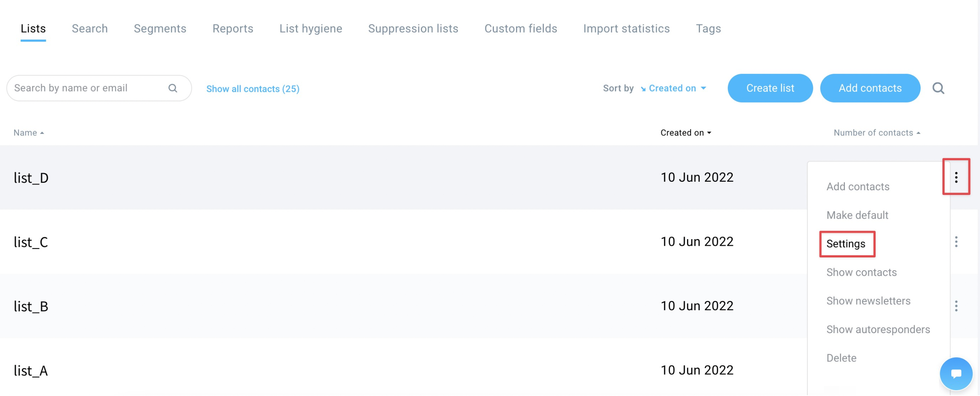Open the list_D three-dot actions menu
The image size is (980, 396).
coord(956,177)
